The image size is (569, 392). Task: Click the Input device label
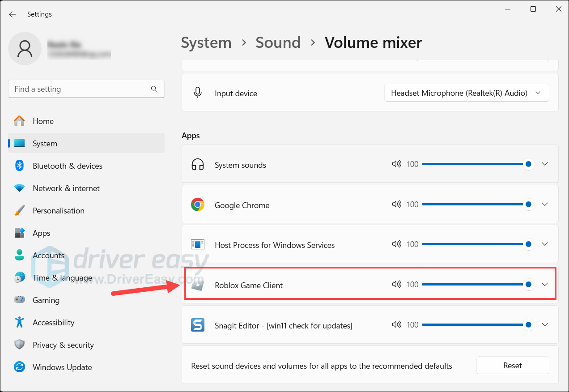pyautogui.click(x=236, y=94)
